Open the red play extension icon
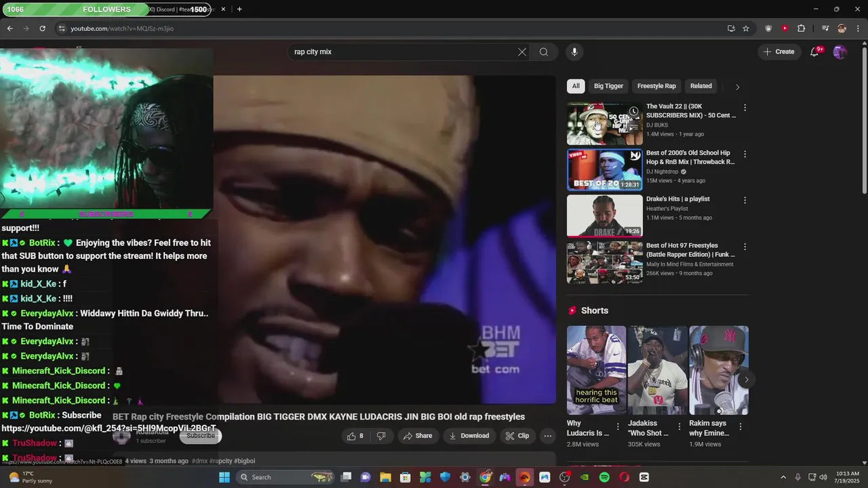This screenshot has height=488, width=868. (x=785, y=28)
